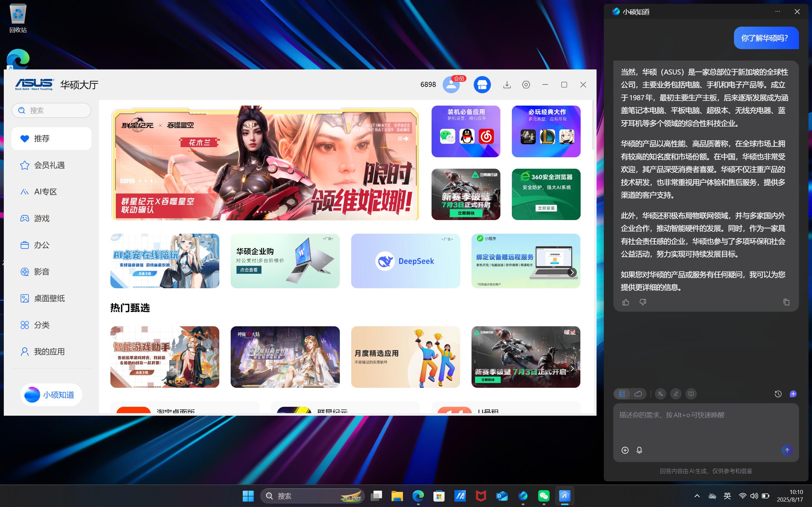Click taskbar search box
This screenshot has width=812, height=507.
pos(312,496)
